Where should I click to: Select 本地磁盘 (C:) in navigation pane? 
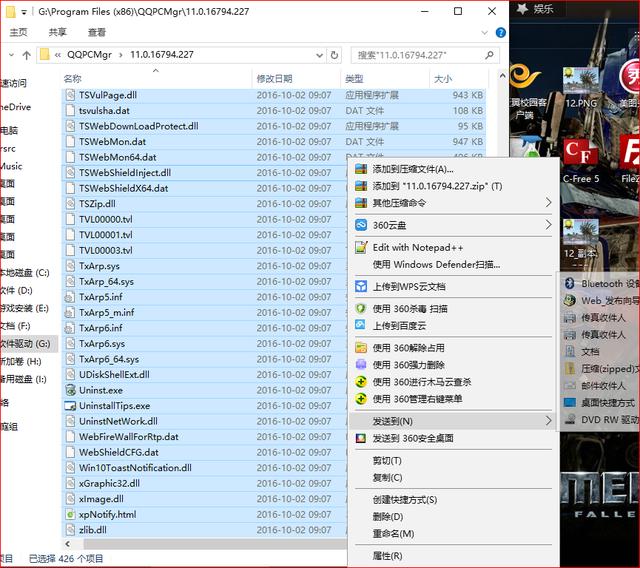(x=24, y=273)
